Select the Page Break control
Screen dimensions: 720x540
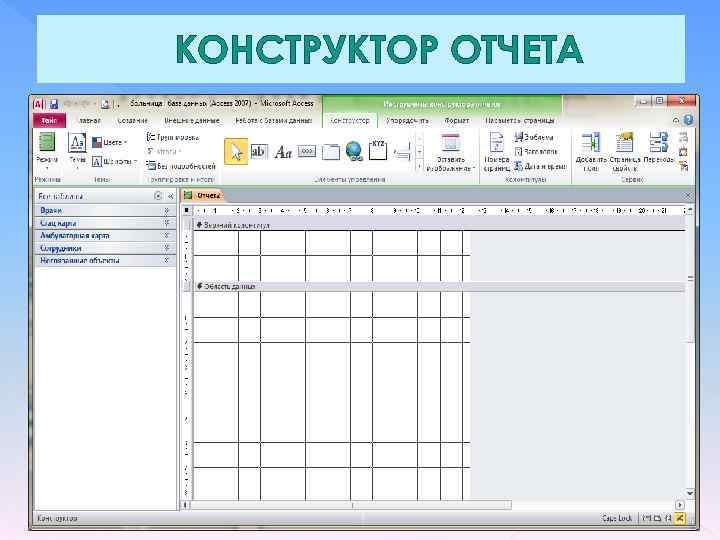(402, 152)
